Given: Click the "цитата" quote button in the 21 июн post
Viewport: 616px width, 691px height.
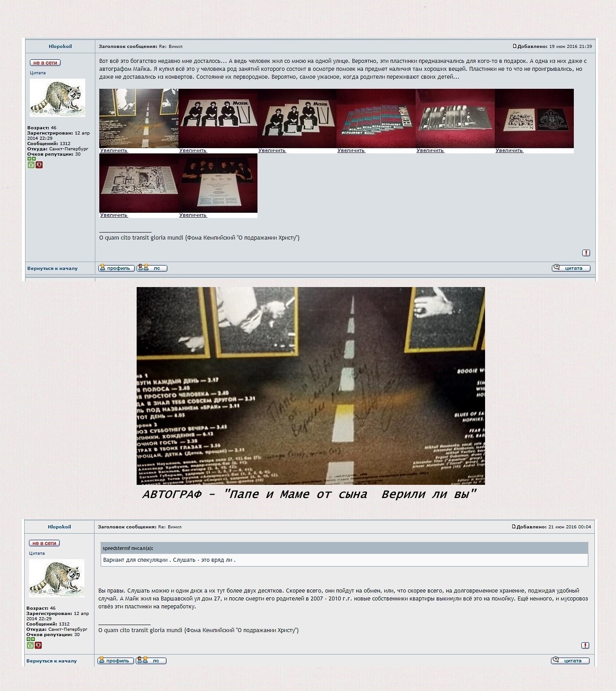Looking at the screenshot, I should click(570, 661).
